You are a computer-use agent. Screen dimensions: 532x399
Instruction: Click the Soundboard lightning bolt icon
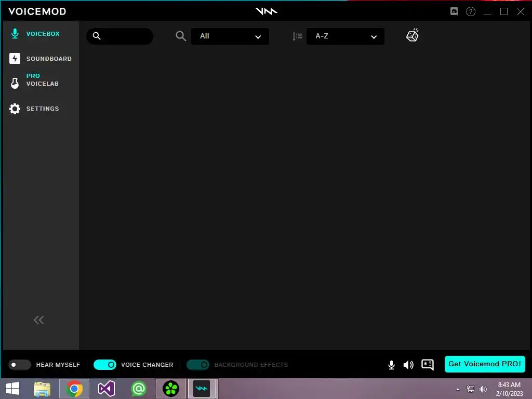tap(15, 58)
